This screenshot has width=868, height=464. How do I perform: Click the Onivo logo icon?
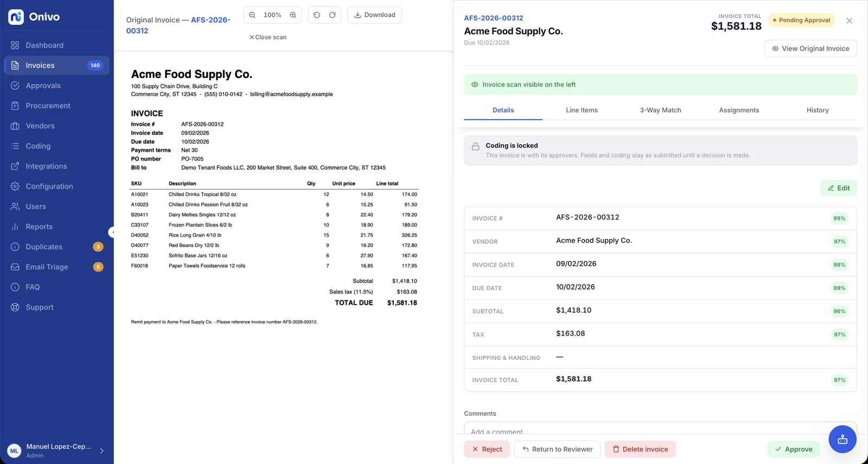point(16,17)
